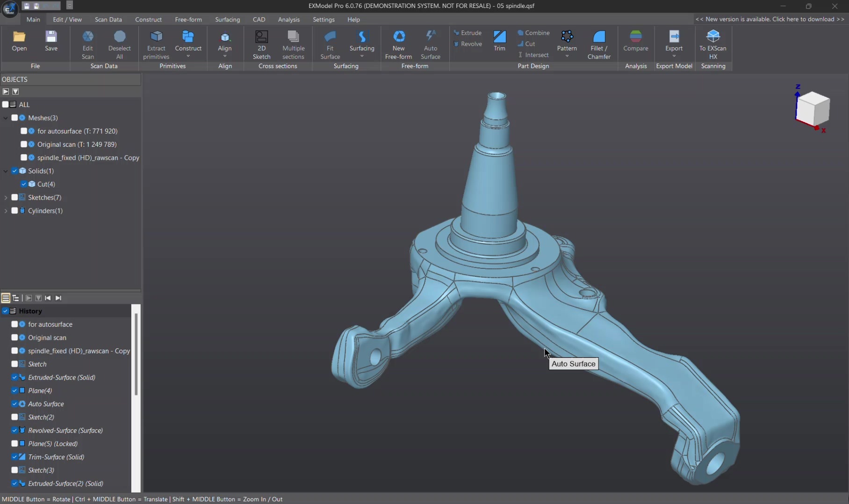Select the Trim tool in Part Design

pos(499,36)
